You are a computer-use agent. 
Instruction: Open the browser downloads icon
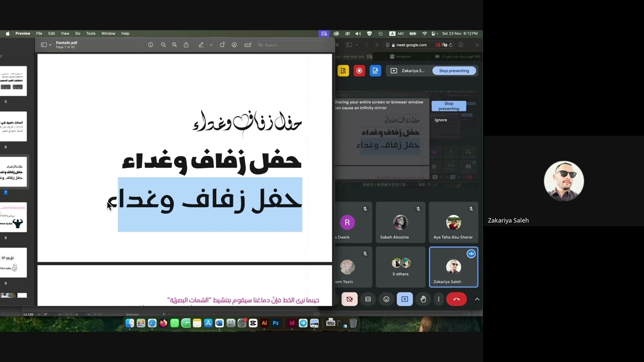point(461,45)
